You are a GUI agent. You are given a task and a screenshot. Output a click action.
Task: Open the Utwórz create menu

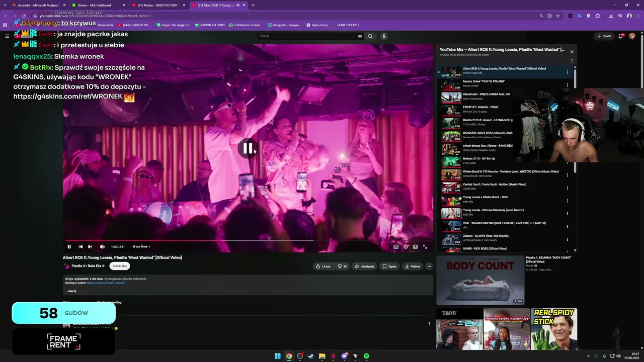tap(604, 36)
